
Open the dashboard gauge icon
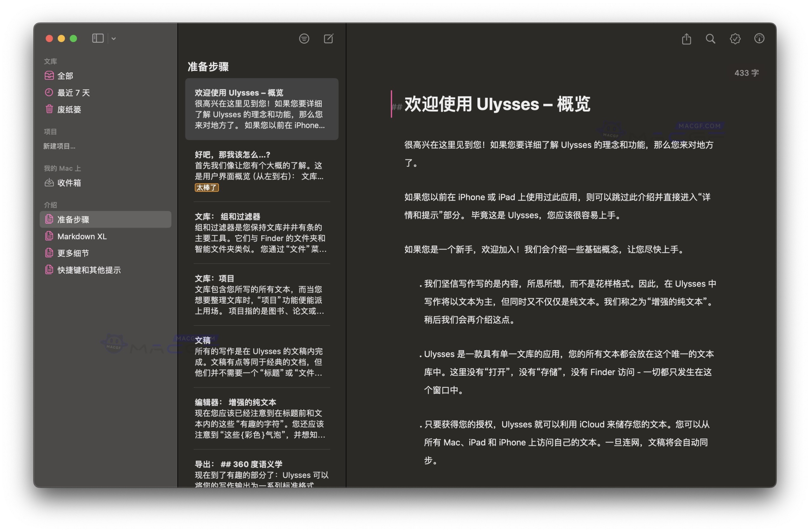[759, 39]
